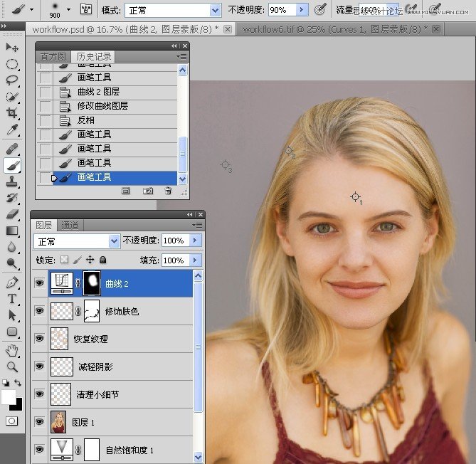Click the foreground color swatch
This screenshot has width=476, height=464.
coord(9,396)
